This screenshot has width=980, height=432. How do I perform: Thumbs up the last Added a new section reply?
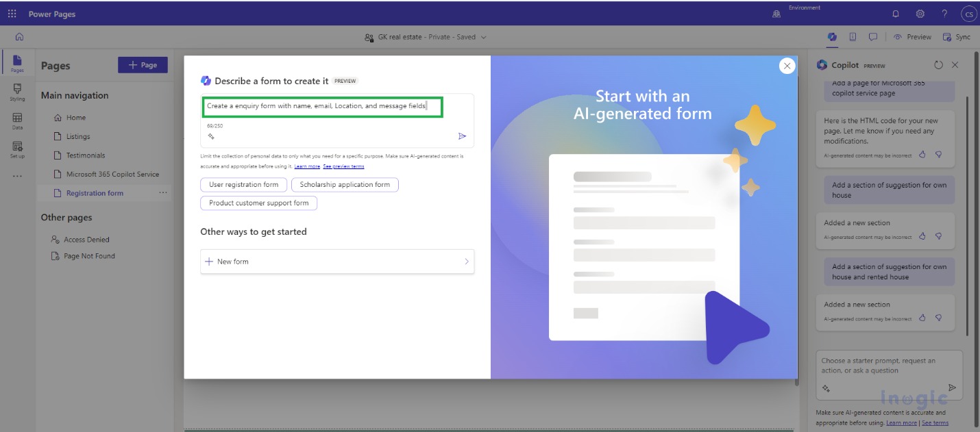click(x=922, y=318)
